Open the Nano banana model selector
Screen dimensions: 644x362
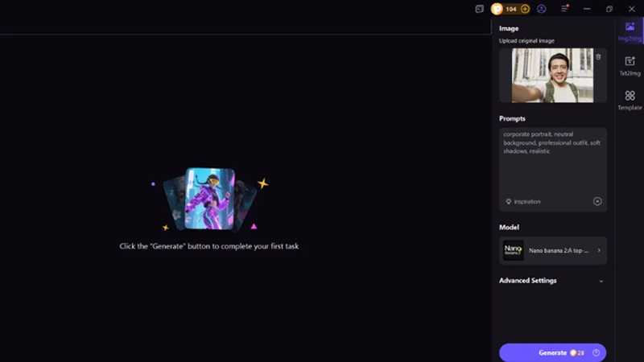553,250
